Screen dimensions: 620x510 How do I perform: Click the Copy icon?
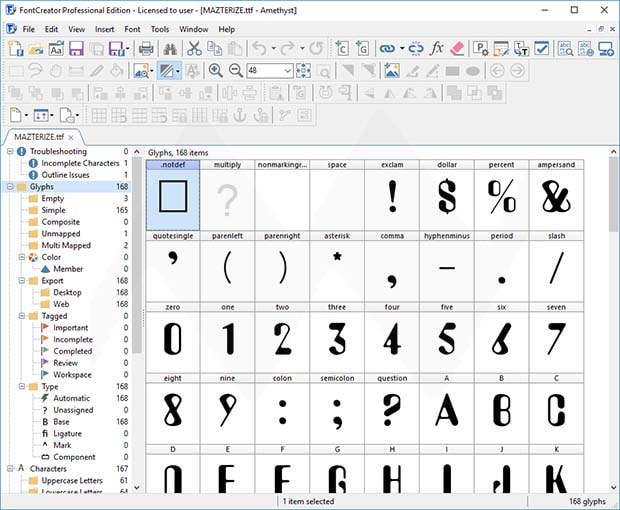[215, 48]
